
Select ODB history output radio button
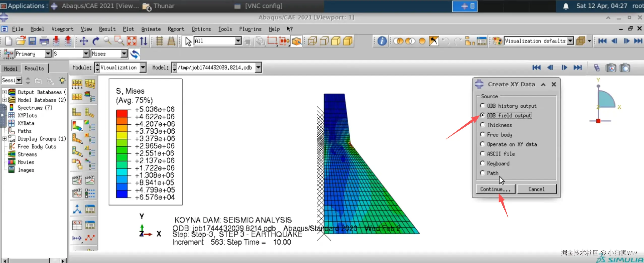point(482,106)
